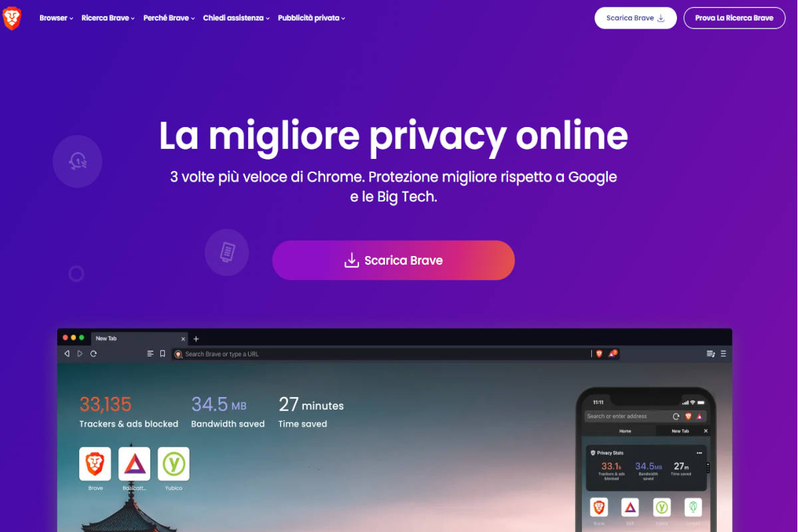798x532 pixels.
Task: Open the Yubico shortcut tile
Action: (x=174, y=464)
